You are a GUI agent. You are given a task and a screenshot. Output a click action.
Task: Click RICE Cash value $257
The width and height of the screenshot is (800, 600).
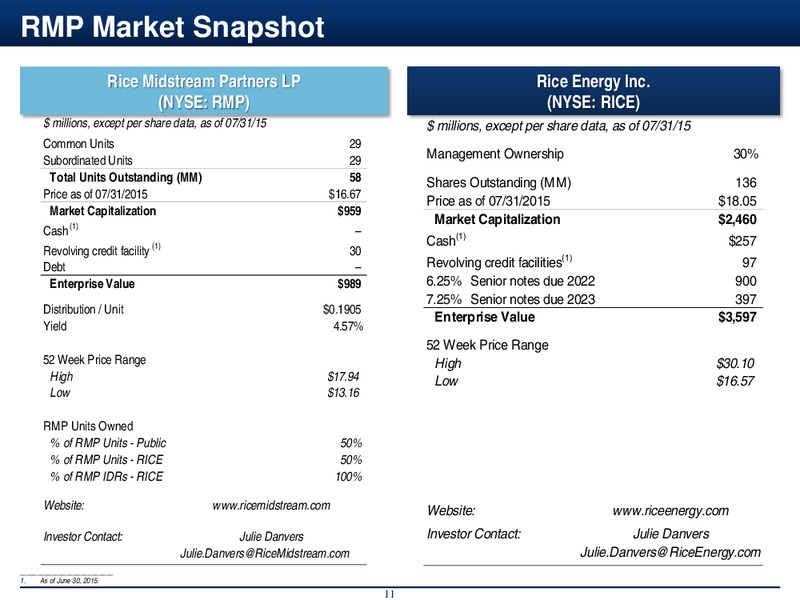742,241
